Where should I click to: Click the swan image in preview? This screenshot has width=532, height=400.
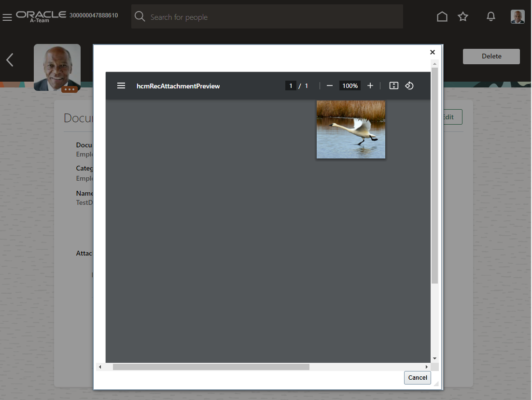point(351,129)
